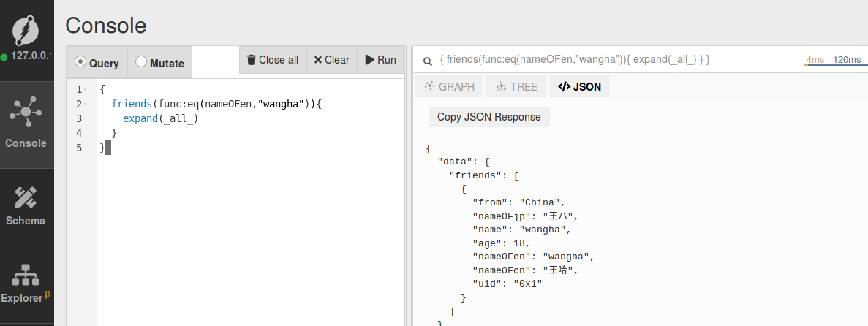
Task: Run the query with Run button
Action: pyautogui.click(x=381, y=60)
